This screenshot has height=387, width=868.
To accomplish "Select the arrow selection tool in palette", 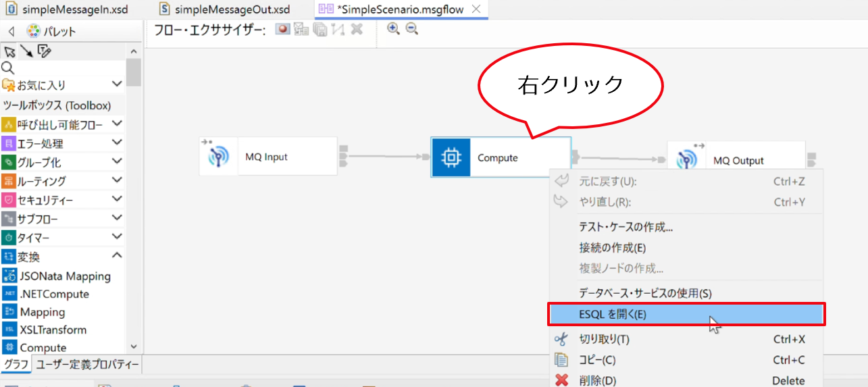I will [x=9, y=52].
